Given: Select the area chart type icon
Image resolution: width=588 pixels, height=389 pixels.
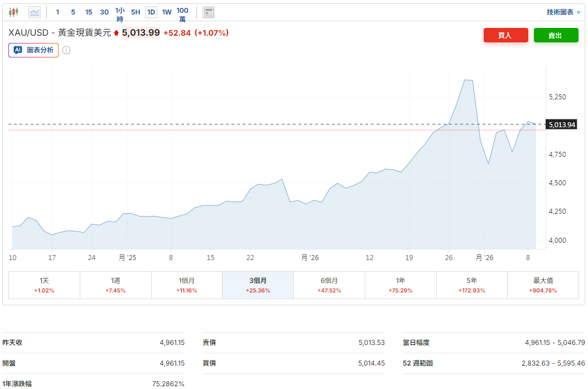Looking at the screenshot, I should coord(35,12).
